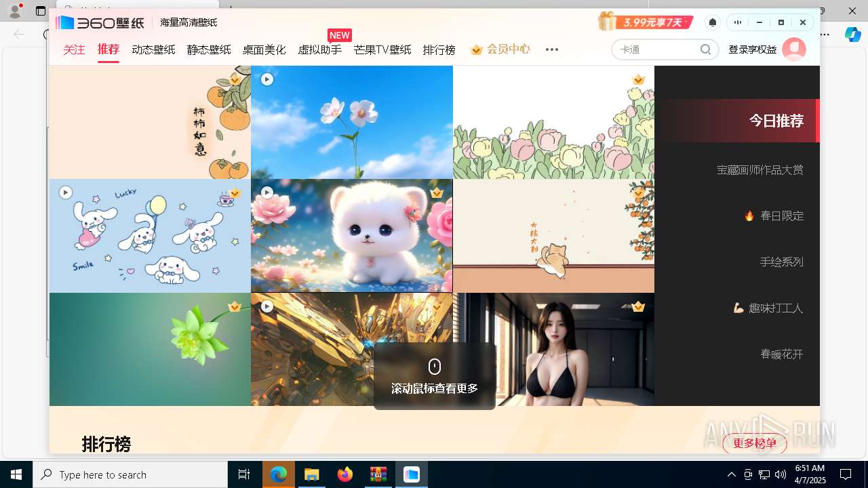Open the 排行榜 tab
The height and width of the screenshot is (488, 868).
(439, 49)
